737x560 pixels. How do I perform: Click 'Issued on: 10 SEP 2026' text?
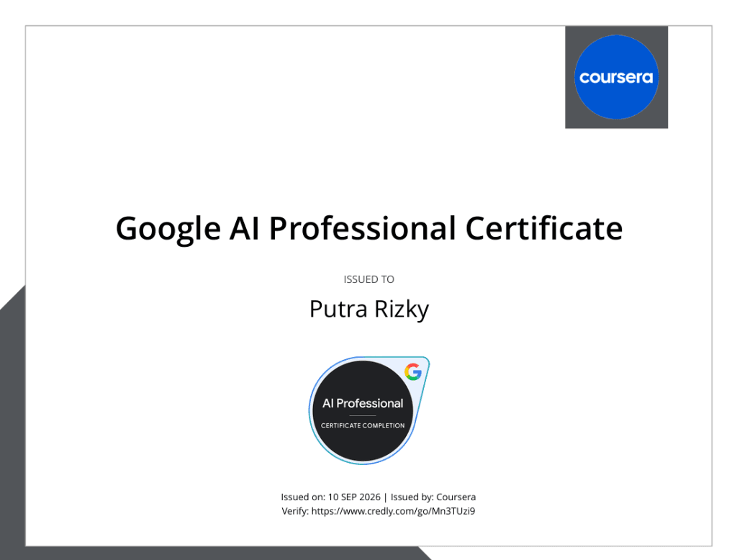[330, 497]
